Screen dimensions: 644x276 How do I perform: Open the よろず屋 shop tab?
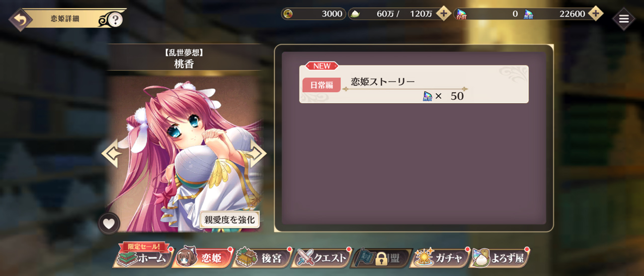(x=500, y=258)
